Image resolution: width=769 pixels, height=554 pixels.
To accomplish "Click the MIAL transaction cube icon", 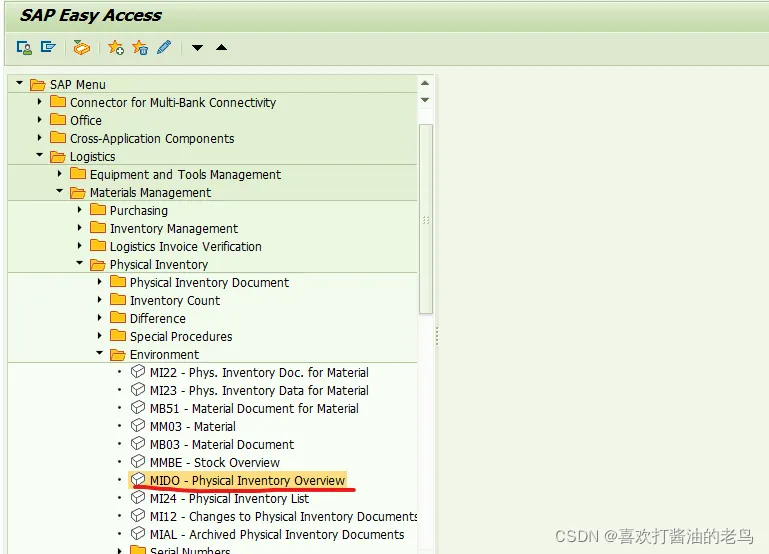I will pos(138,533).
